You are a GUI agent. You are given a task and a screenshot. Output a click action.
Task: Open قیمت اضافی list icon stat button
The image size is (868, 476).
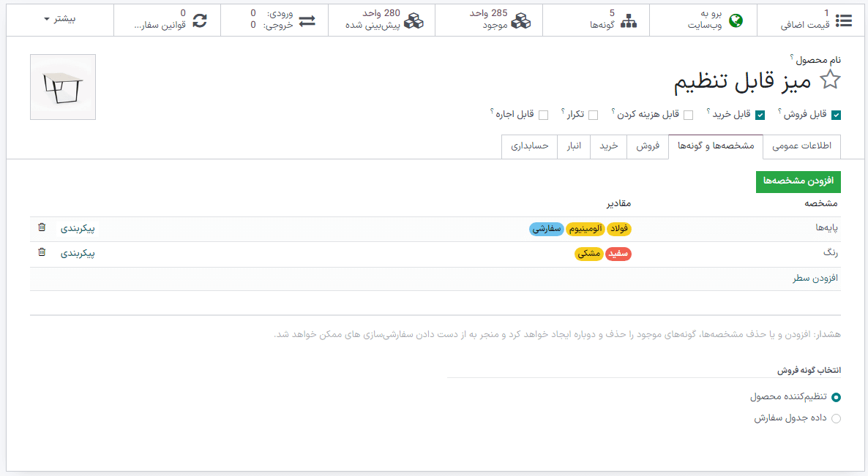coord(844,20)
